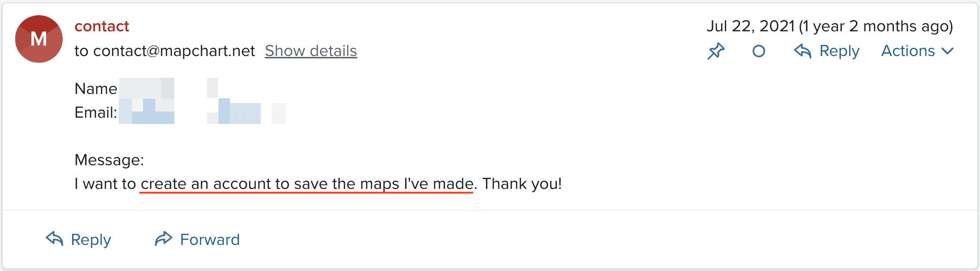This screenshot has width=980, height=271.
Task: Expand the chevron next to Actions
Action: pyautogui.click(x=947, y=51)
